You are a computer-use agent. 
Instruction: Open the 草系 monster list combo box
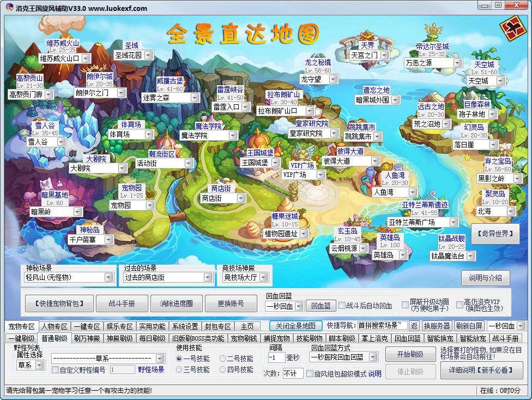pyautogui.click(x=160, y=358)
